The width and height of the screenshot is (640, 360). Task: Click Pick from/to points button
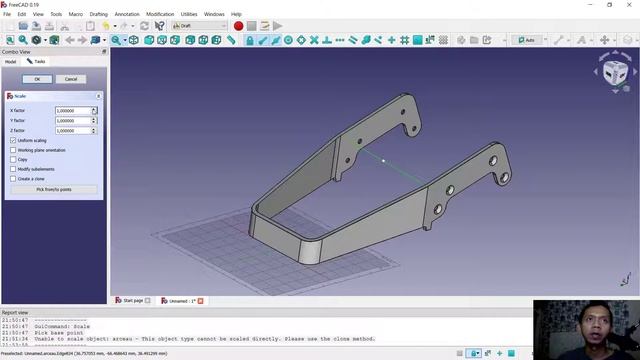pyautogui.click(x=54, y=189)
